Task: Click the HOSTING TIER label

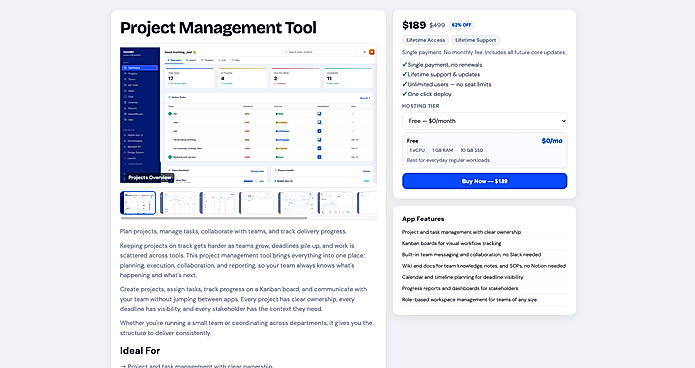Action: tap(421, 106)
